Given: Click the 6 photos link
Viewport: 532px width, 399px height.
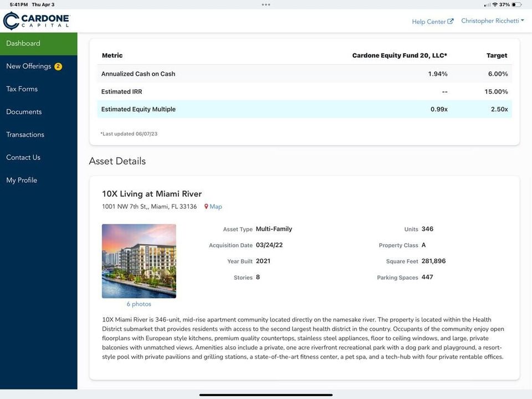Looking at the screenshot, I should (139, 304).
